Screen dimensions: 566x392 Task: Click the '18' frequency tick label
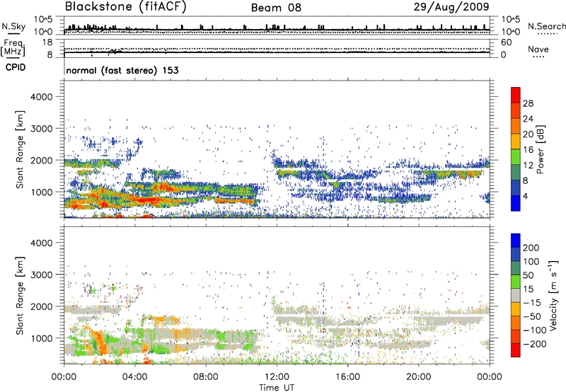[47, 42]
